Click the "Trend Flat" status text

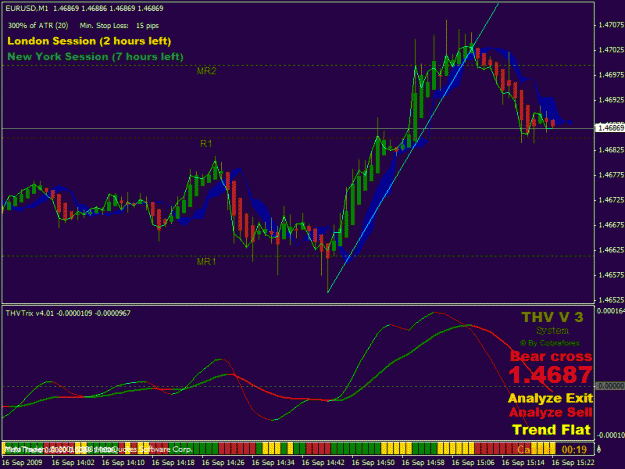click(551, 430)
